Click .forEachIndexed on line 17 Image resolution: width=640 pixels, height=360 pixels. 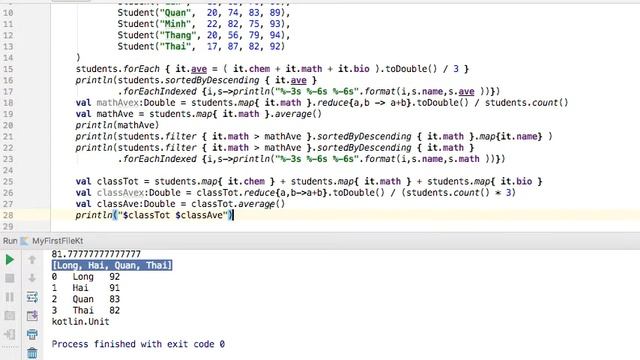pyautogui.click(x=157, y=91)
